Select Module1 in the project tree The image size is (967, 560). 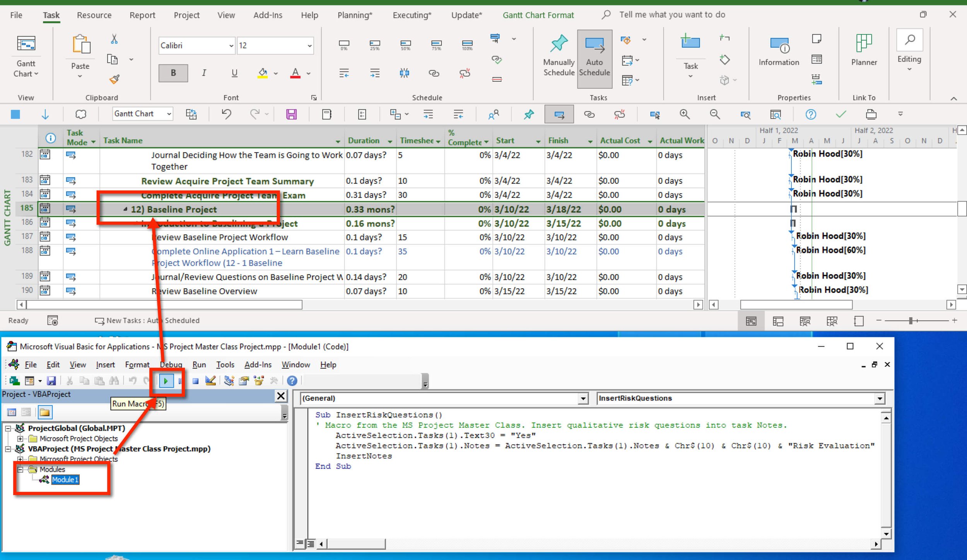65,480
